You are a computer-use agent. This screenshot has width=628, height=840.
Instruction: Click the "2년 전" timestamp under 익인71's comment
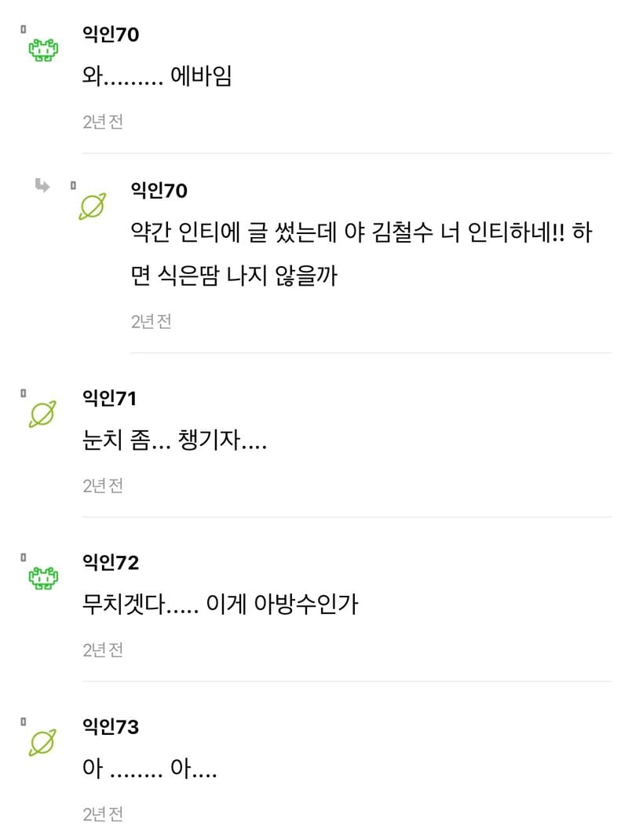(x=103, y=486)
